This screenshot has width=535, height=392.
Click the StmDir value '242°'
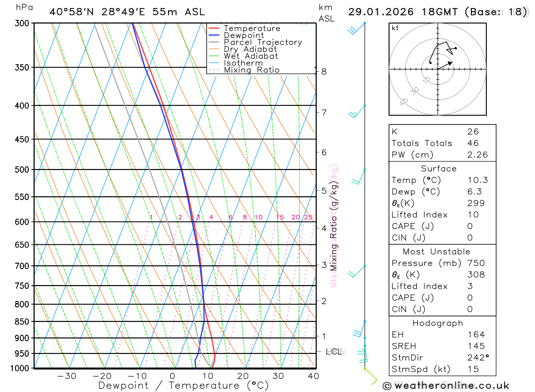pos(478,358)
